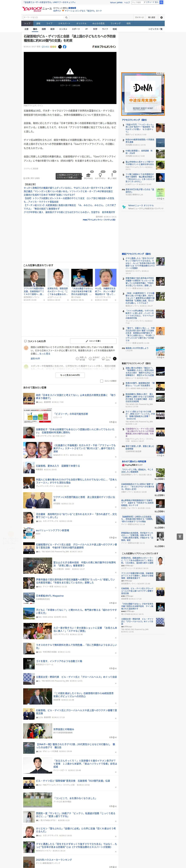Open the 「チクングニア熱」感染拡大 paid article
Image resolution: width=186 pixels, height=868 pixels.
click(137, 470)
